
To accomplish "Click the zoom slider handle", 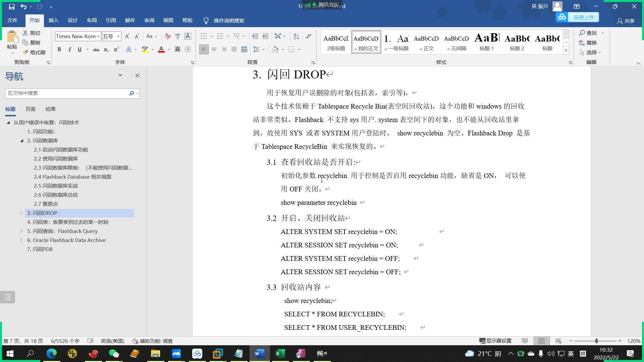I will point(596,341).
